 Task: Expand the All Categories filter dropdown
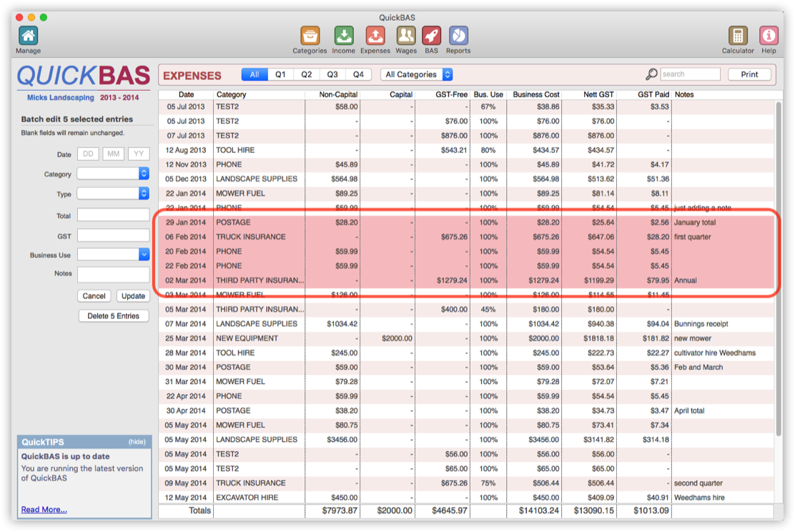point(416,74)
